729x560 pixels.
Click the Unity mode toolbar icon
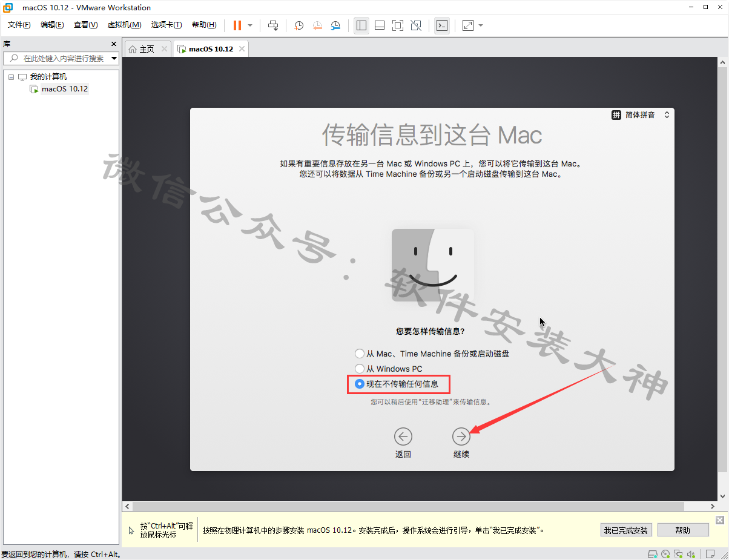416,25
